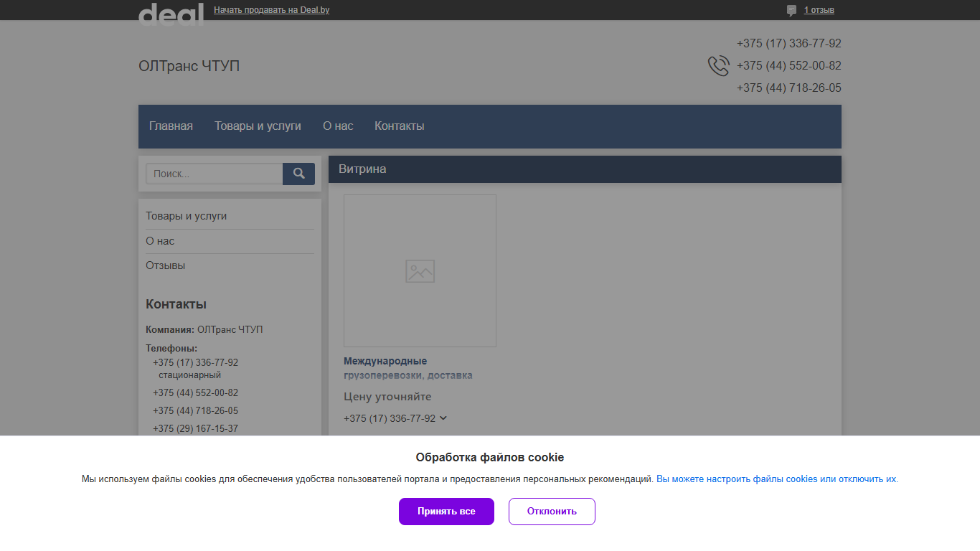The image size is (980, 551).
Task: Click header phone +375 (17) 336-77-92
Action: 789,44
